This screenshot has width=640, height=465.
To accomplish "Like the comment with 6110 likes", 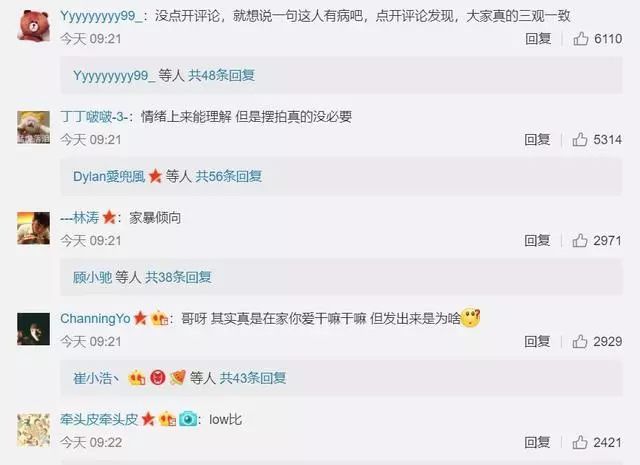I will (x=580, y=39).
